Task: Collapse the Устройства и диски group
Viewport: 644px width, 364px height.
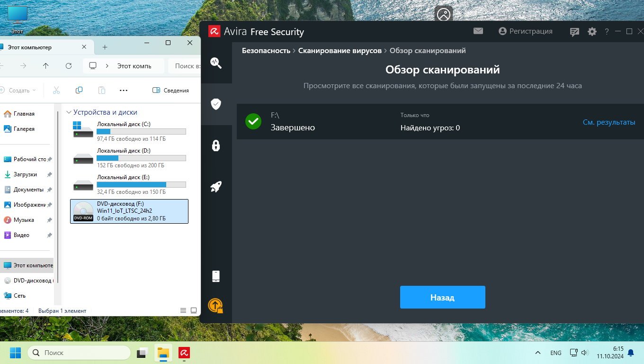Action: pyautogui.click(x=69, y=112)
